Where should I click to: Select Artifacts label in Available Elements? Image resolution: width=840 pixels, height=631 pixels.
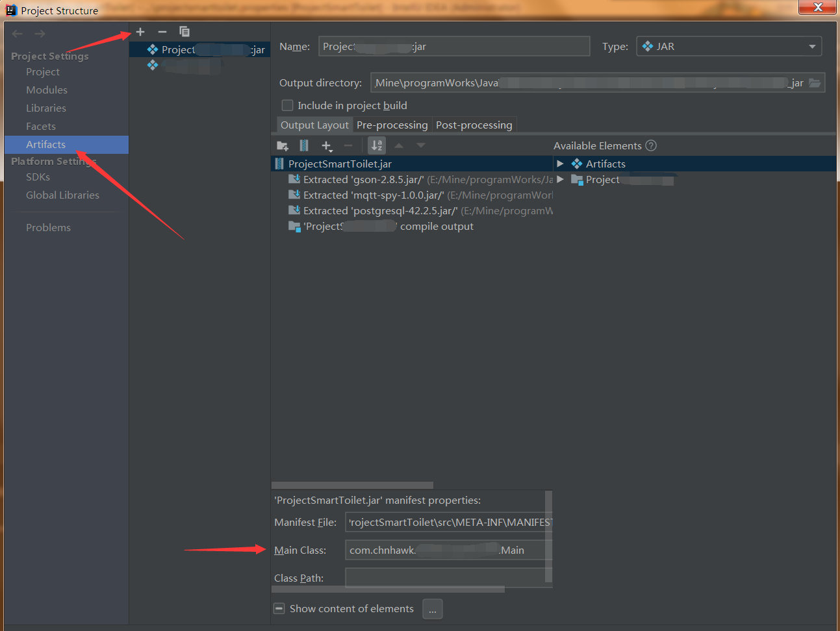[605, 164]
